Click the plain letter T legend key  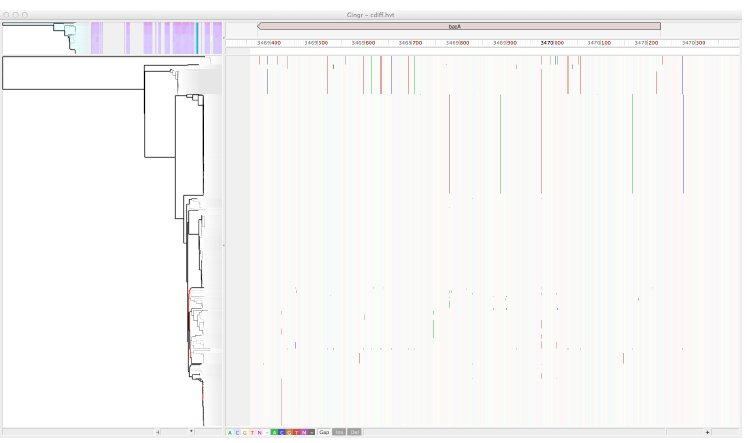pos(252,433)
